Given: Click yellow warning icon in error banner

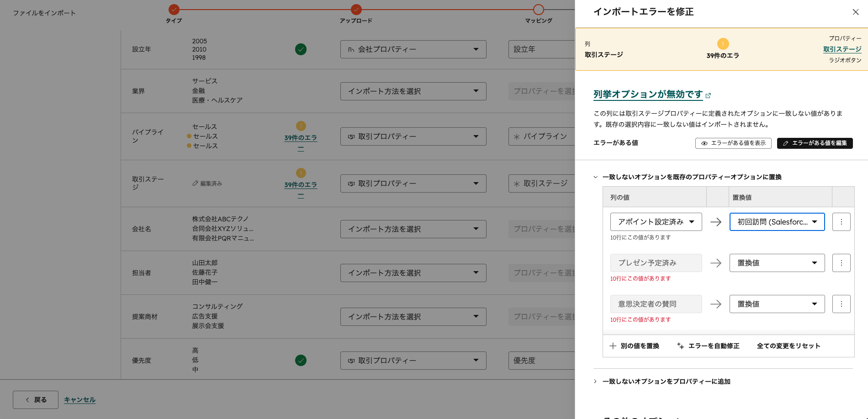Looking at the screenshot, I should [723, 44].
